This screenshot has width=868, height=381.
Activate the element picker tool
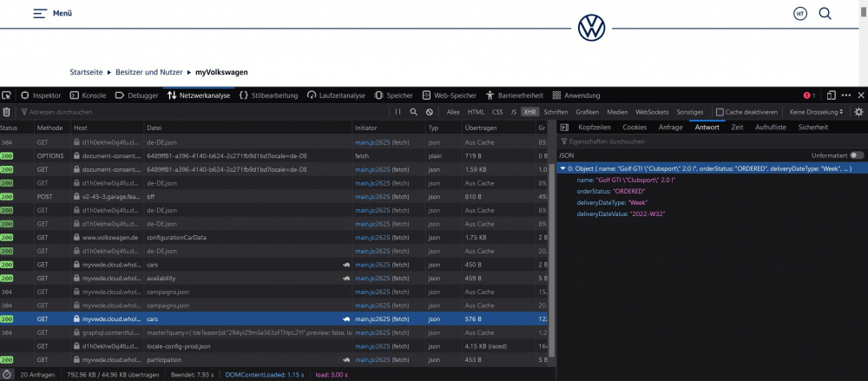click(x=7, y=95)
